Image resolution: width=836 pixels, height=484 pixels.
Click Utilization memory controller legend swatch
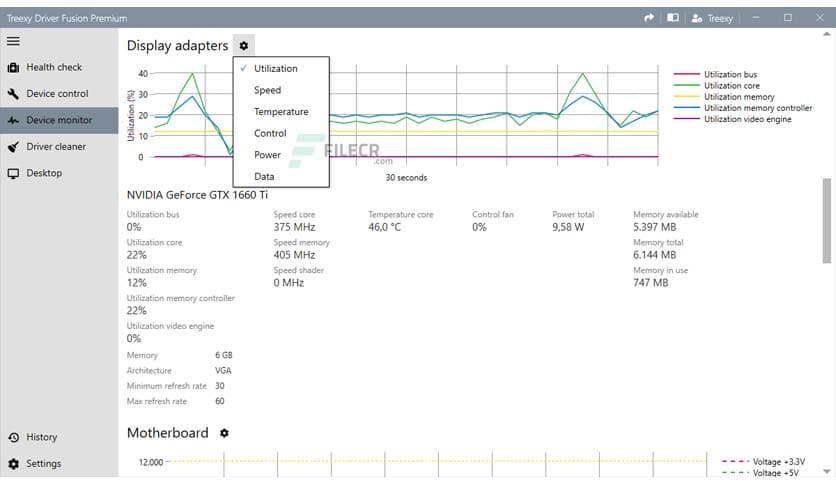click(686, 108)
